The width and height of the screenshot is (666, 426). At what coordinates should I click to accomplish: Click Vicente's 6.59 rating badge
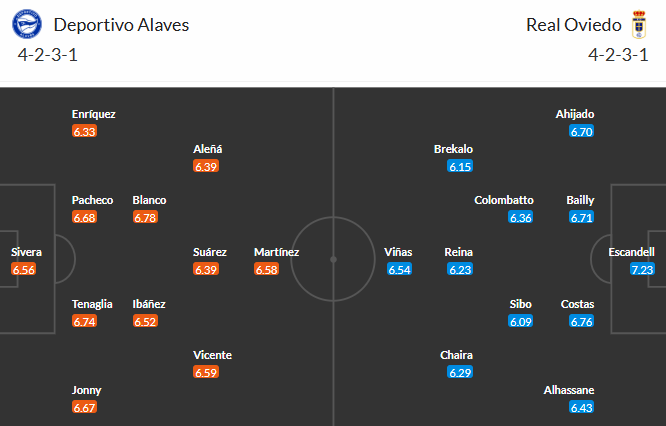point(206,373)
